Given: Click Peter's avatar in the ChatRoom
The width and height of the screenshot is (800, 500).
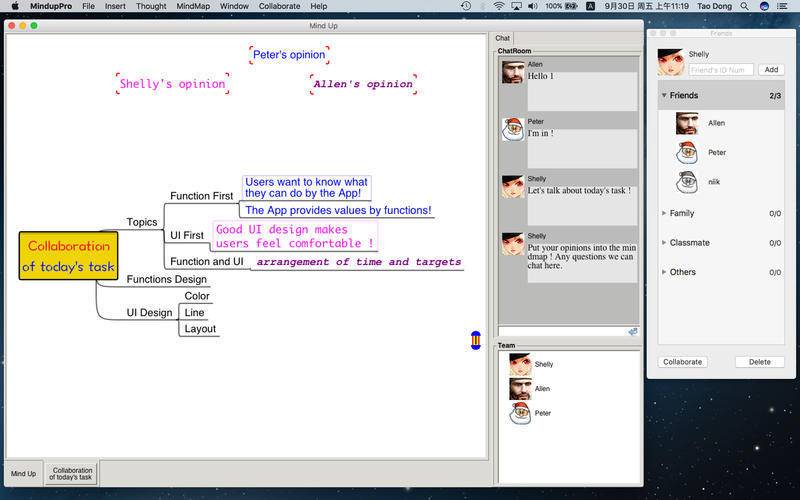Looking at the screenshot, I should 513,130.
